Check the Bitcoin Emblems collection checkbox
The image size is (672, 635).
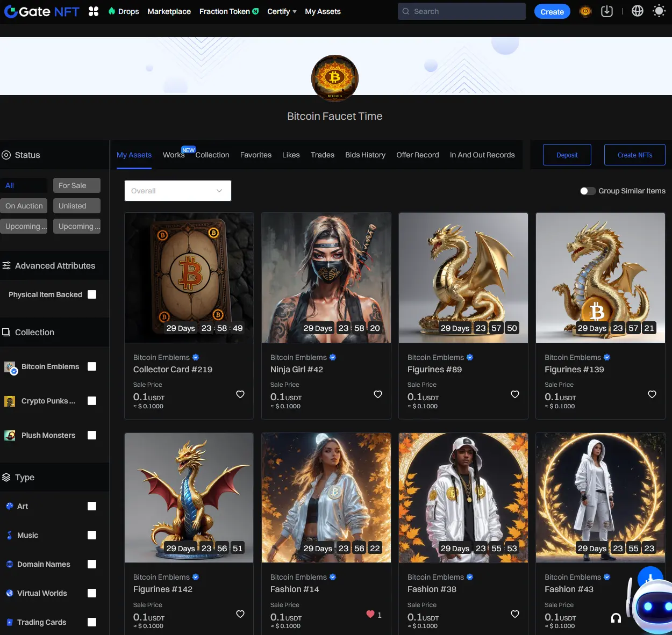pos(92,366)
